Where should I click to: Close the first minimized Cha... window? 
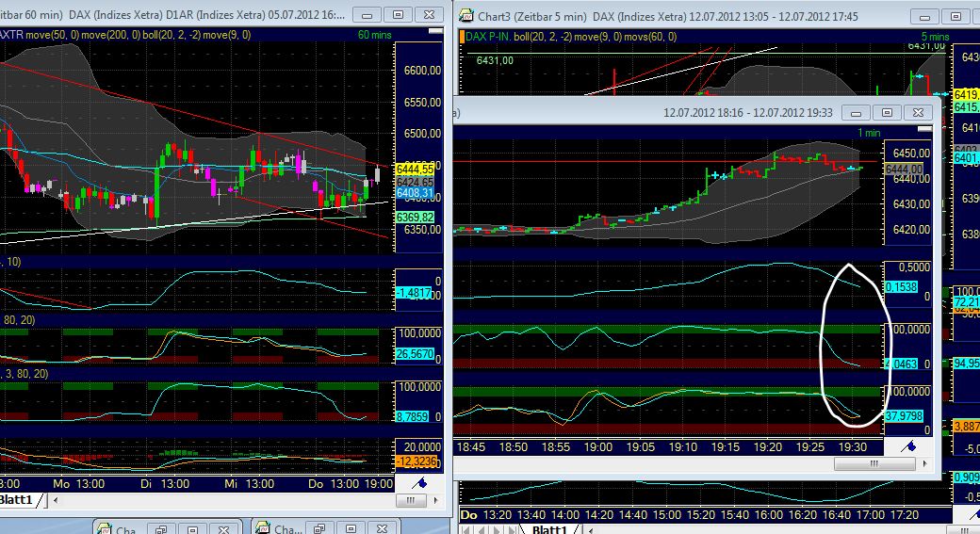[x=223, y=529]
